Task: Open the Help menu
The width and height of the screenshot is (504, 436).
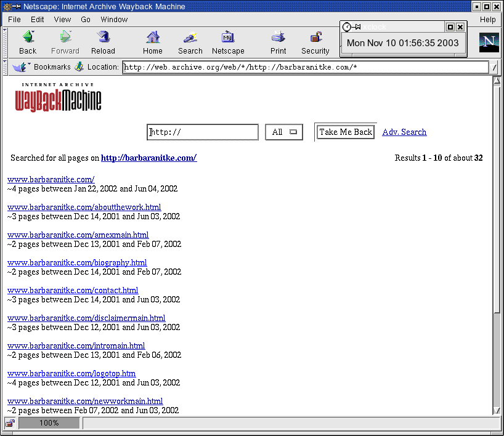Action: tap(487, 20)
